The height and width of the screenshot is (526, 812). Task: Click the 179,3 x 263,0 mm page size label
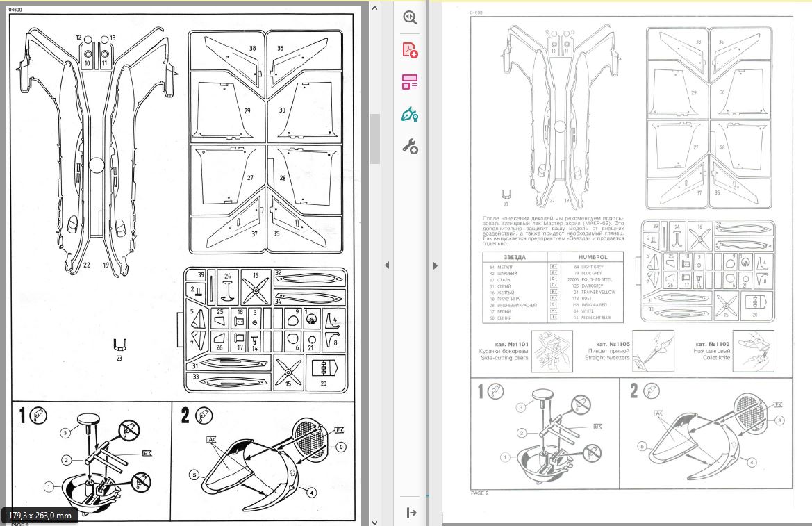click(40, 515)
